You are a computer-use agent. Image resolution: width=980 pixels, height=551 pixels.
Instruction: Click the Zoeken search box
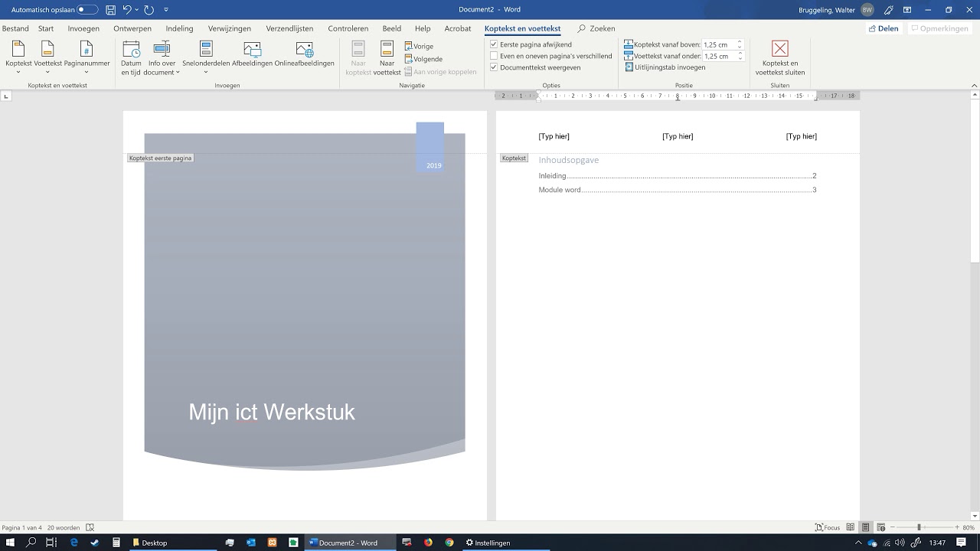coord(596,28)
